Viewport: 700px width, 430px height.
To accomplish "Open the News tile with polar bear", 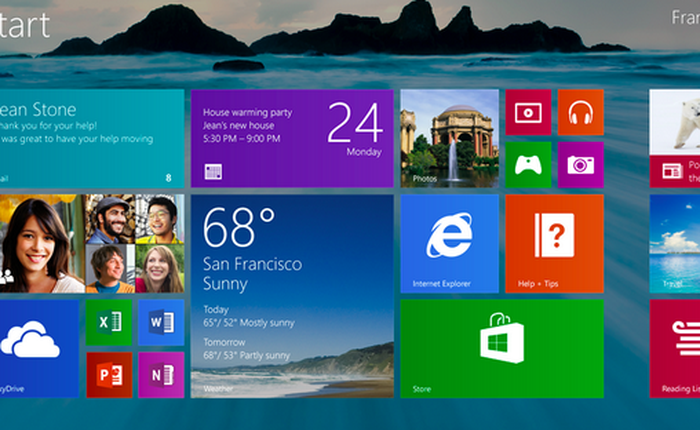I will [675, 138].
